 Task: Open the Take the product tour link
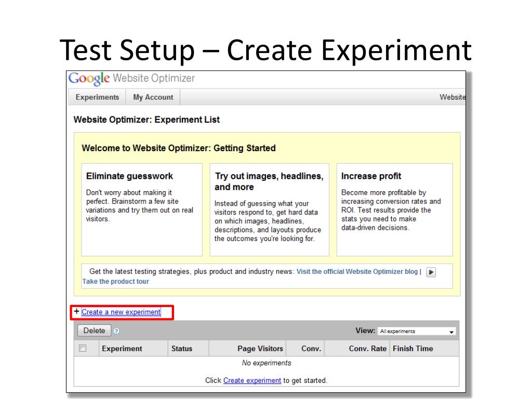[x=116, y=282]
